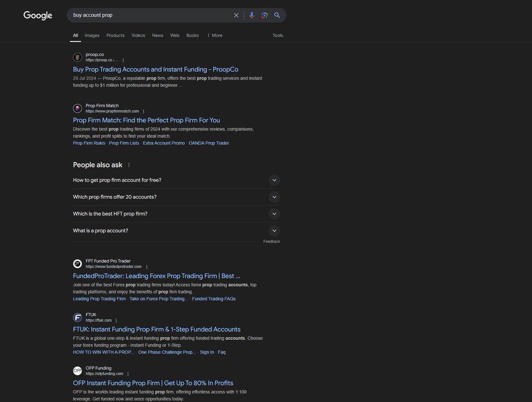Expand 'Which is the best HFT prop firm?'
Screen dimensions: 532x402
[176, 214]
